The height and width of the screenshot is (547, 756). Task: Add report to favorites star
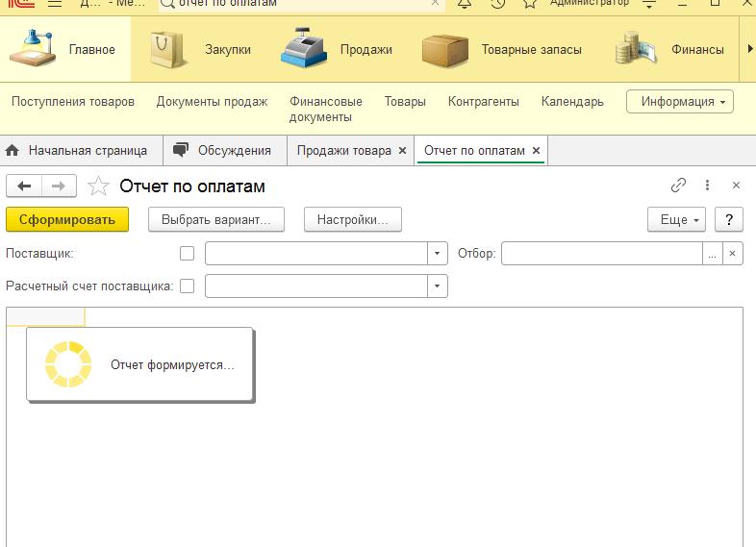(98, 186)
